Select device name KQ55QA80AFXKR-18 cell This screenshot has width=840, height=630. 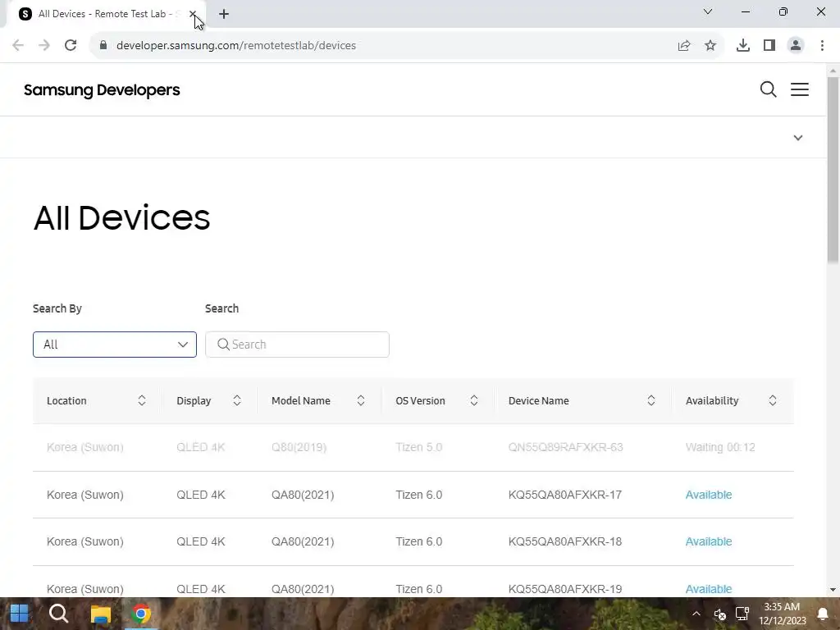tap(564, 541)
